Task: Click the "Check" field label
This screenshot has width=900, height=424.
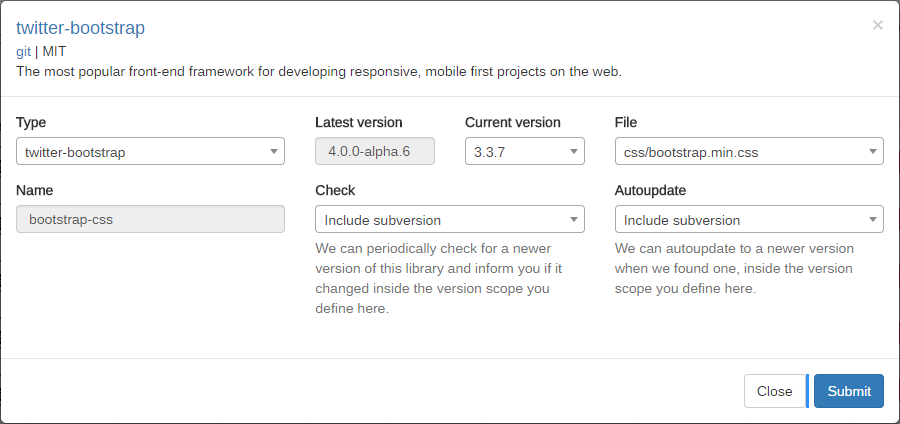Action: point(335,190)
